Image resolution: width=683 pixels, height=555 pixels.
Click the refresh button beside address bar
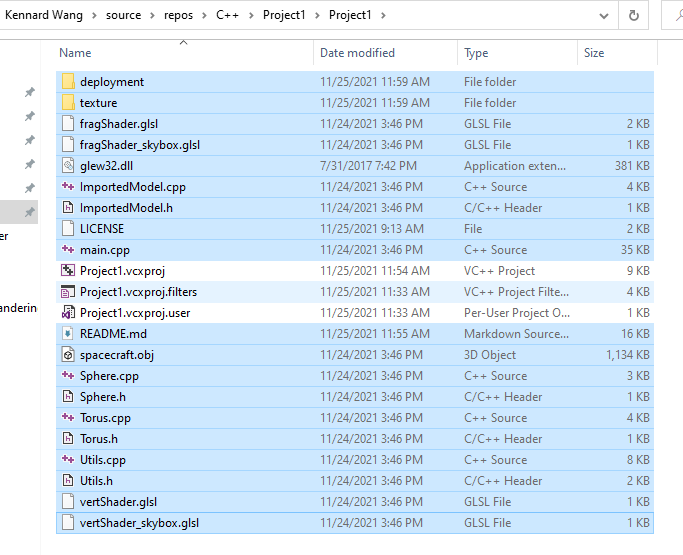point(633,16)
